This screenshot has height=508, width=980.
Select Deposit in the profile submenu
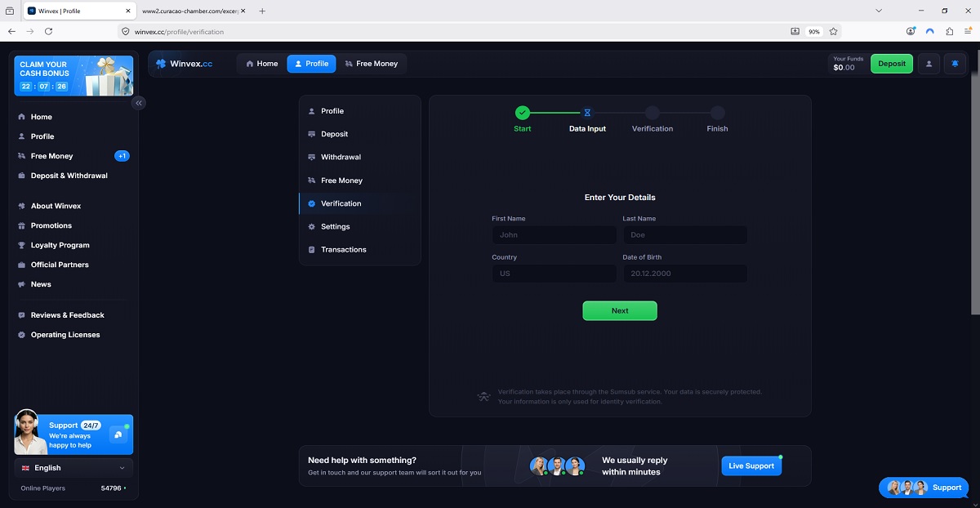359,134
